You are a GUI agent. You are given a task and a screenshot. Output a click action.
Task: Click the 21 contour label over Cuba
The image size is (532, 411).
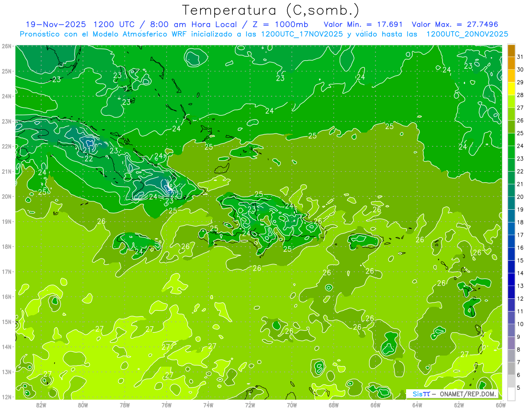(x=87, y=150)
